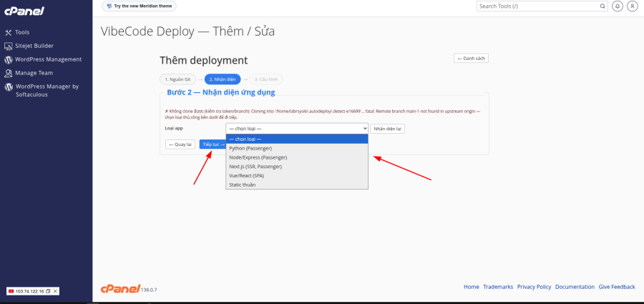
Task: Open the Documentation footer link
Action: (x=575, y=287)
